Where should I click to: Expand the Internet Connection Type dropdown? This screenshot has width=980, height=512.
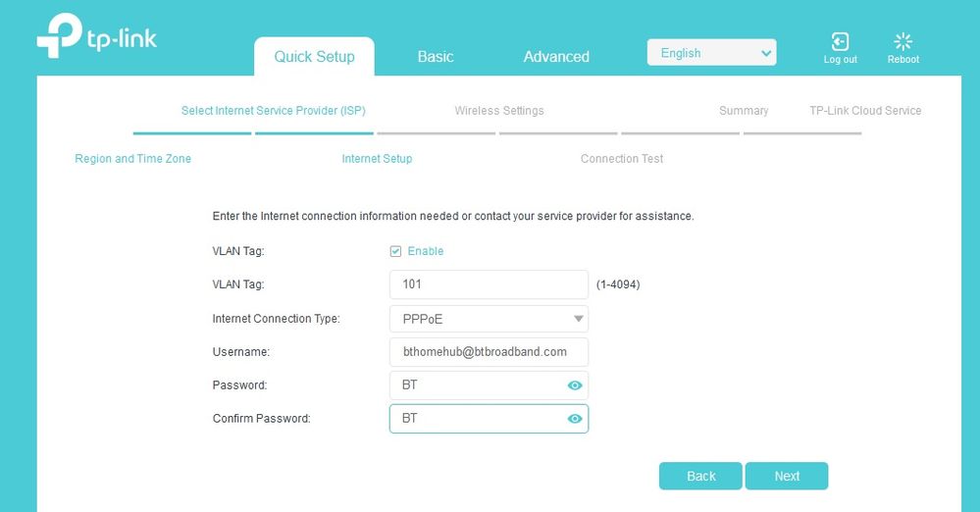(x=489, y=319)
